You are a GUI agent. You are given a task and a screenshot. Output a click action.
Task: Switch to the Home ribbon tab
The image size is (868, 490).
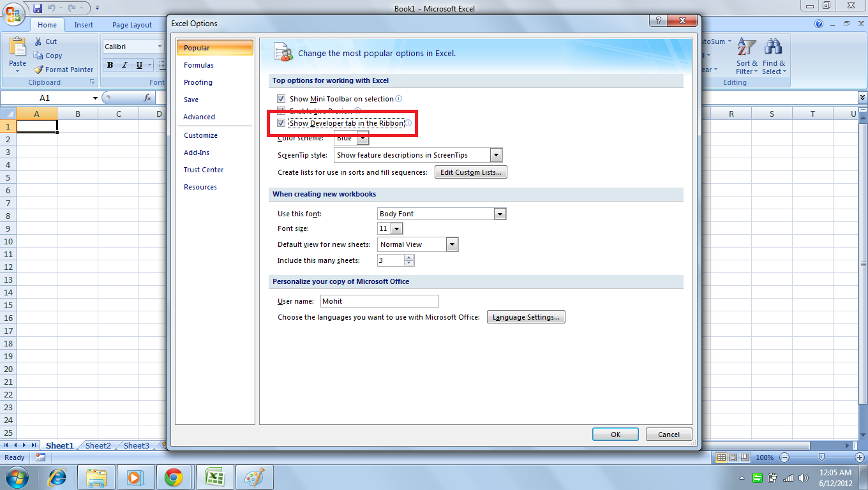(47, 25)
